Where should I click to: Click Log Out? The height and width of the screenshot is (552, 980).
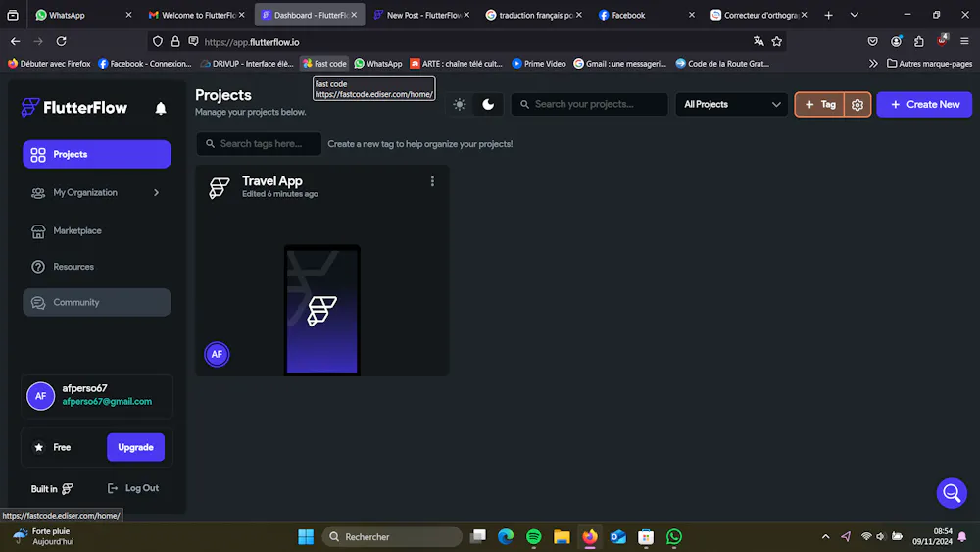pyautogui.click(x=133, y=488)
